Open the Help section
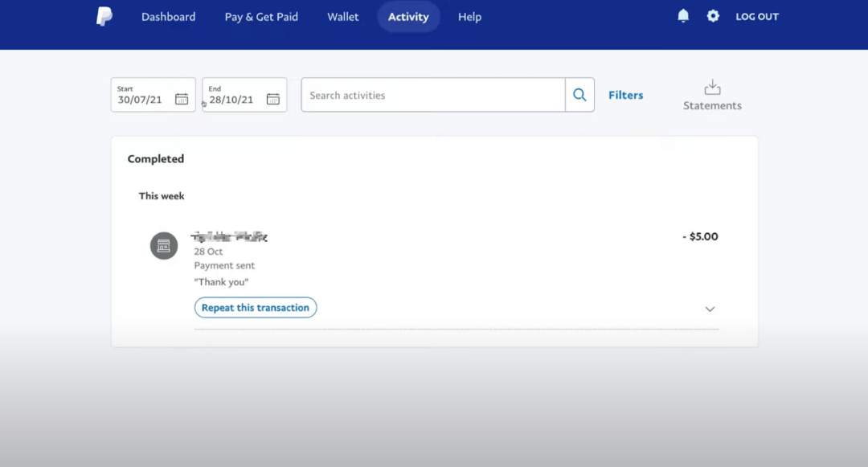The height and width of the screenshot is (467, 868). coord(469,16)
